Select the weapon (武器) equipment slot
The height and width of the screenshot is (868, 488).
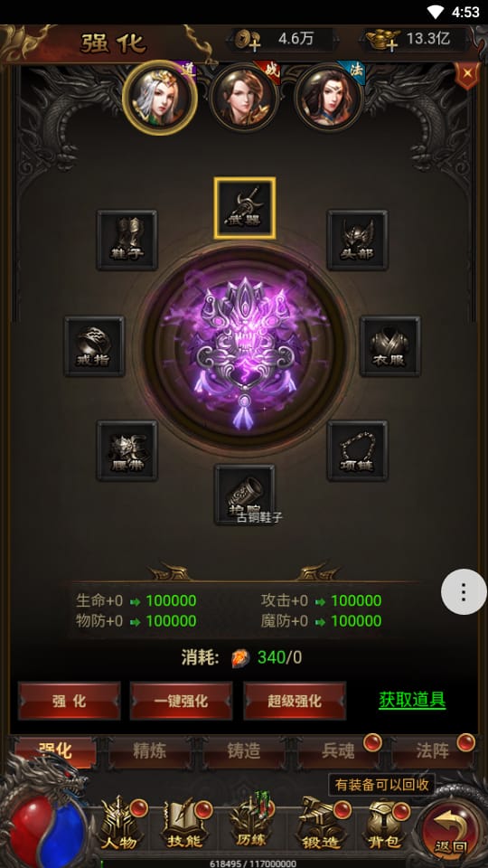click(245, 208)
